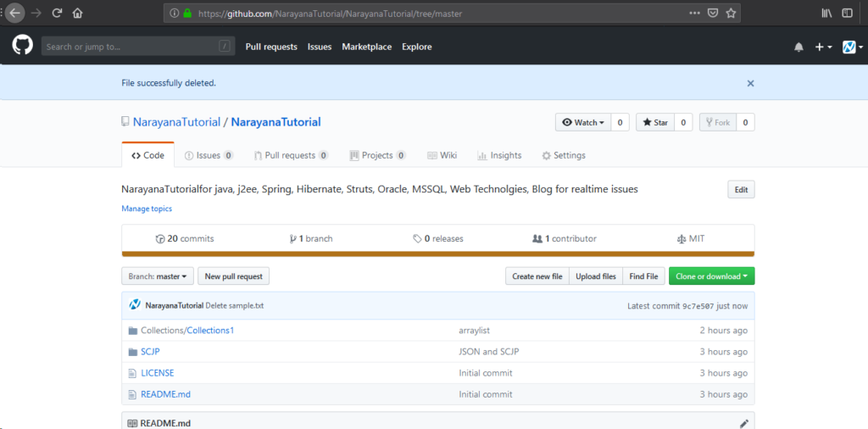Edit the repository description
The width and height of the screenshot is (868, 429).
(741, 189)
